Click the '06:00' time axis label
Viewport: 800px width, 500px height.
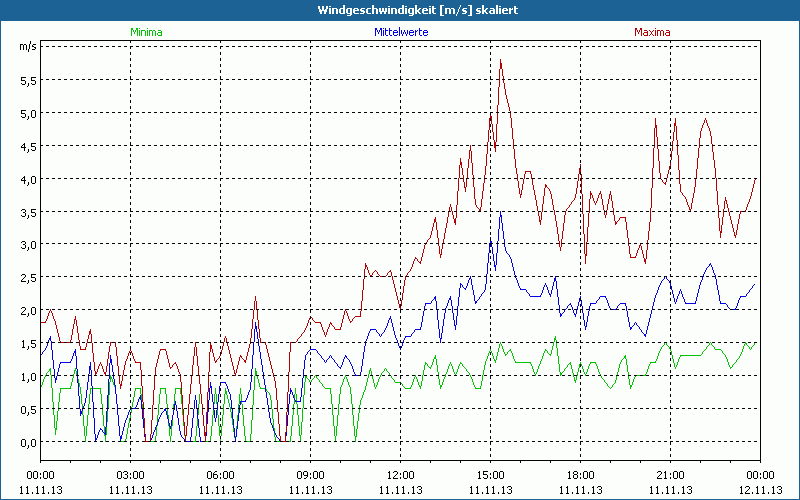click(x=220, y=476)
